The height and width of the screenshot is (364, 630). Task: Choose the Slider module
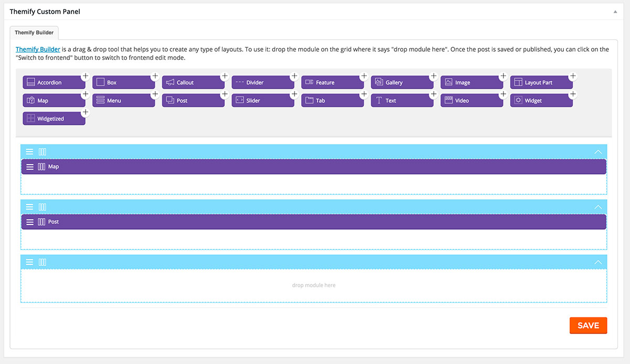coord(263,100)
